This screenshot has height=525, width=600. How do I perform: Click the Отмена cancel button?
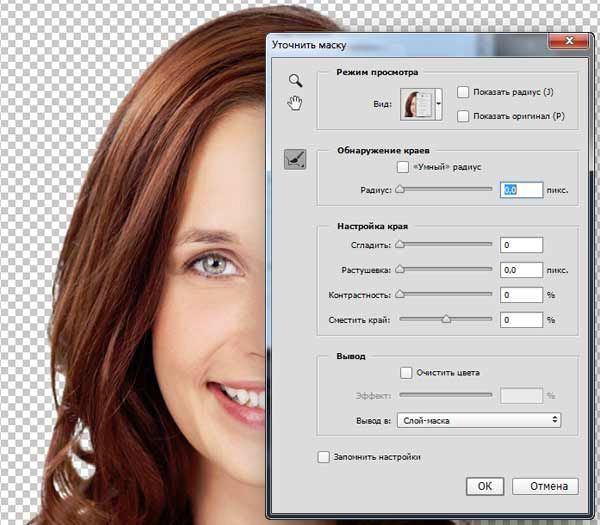[x=545, y=486]
